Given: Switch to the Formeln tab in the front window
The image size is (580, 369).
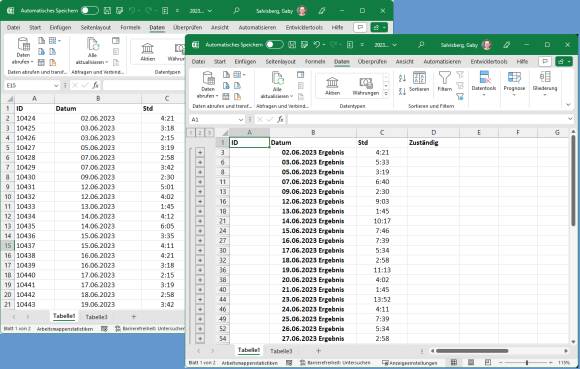Looking at the screenshot, I should pos(315,61).
